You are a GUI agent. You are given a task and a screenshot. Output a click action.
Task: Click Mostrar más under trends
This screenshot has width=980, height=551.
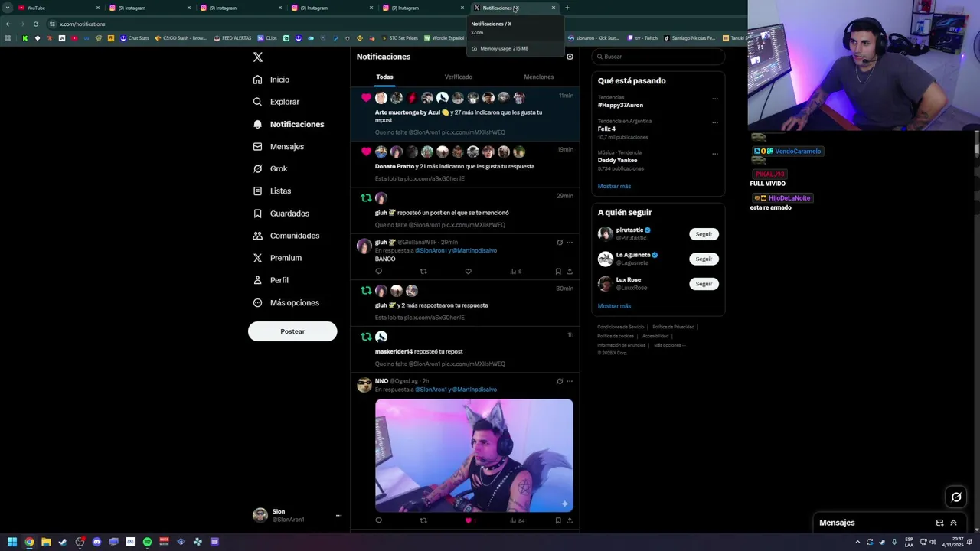pyautogui.click(x=614, y=186)
